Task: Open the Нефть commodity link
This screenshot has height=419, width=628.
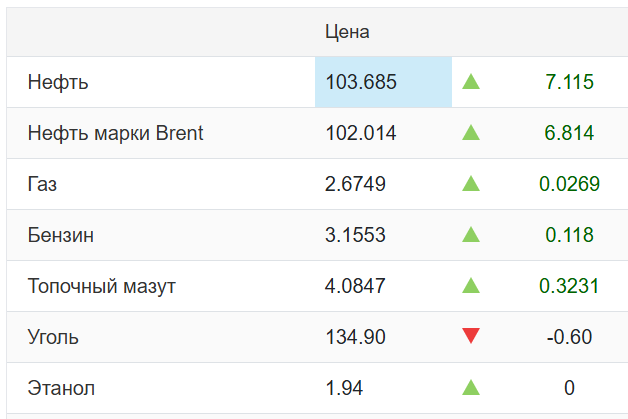Action: pyautogui.click(x=58, y=83)
